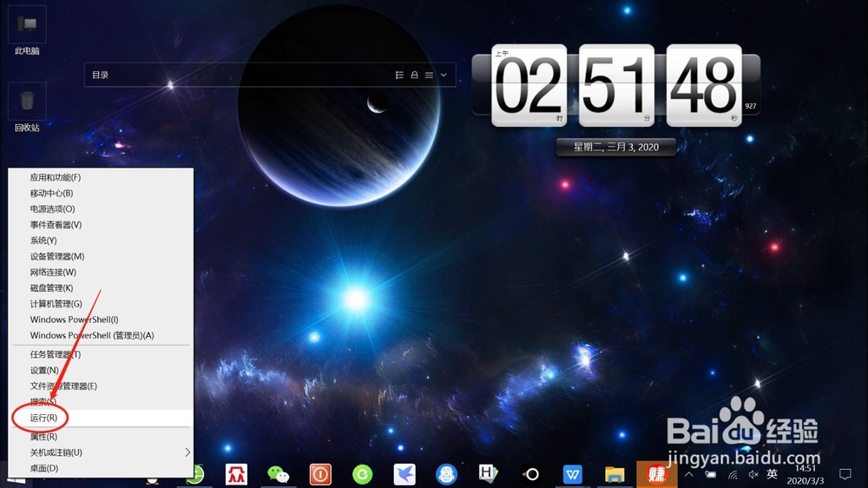Select 网络连接(W) menu entry
This screenshot has width=868, height=488.
(x=101, y=272)
